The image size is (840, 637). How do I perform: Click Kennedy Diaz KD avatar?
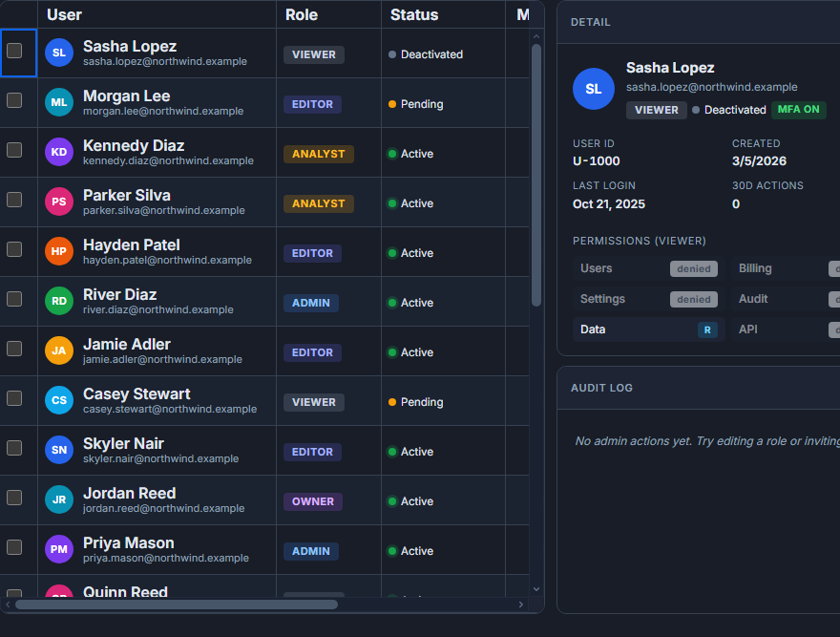pos(59,152)
